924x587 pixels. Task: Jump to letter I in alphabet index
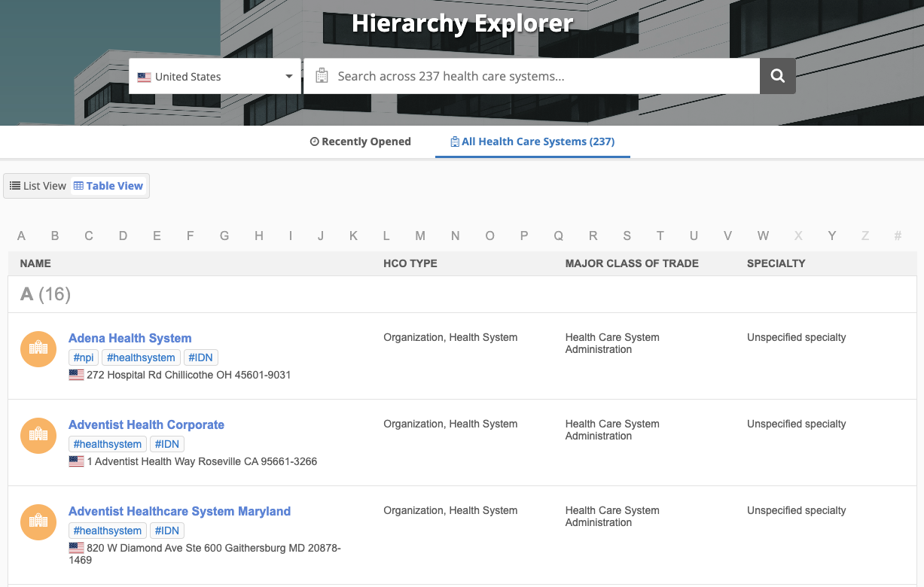291,236
